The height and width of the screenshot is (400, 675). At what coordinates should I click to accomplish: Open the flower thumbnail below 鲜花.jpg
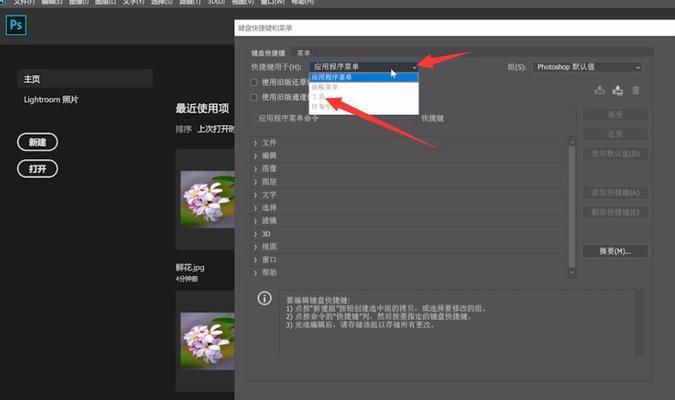tap(207, 341)
